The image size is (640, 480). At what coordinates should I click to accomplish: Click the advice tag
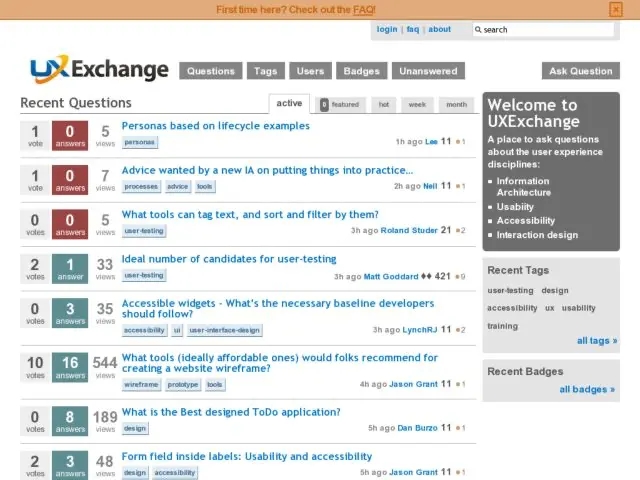[x=178, y=187]
